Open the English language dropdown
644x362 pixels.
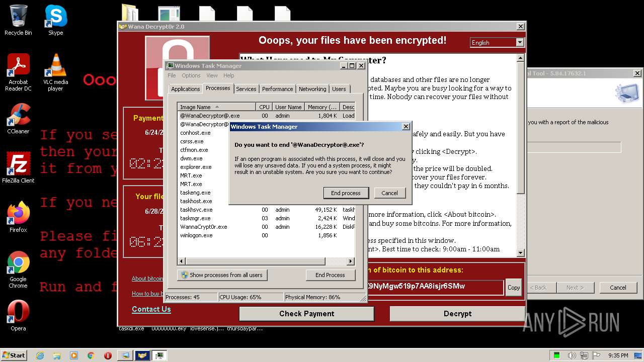(x=497, y=42)
